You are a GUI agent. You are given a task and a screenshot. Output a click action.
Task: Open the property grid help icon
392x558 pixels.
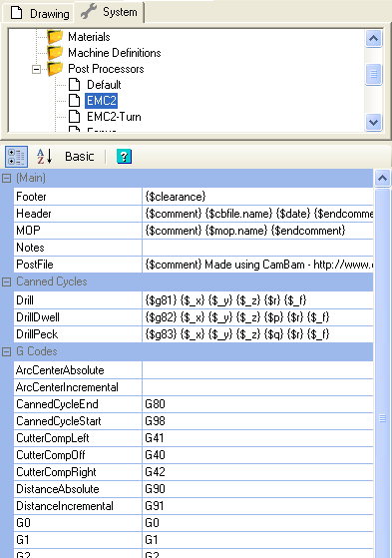tap(124, 157)
